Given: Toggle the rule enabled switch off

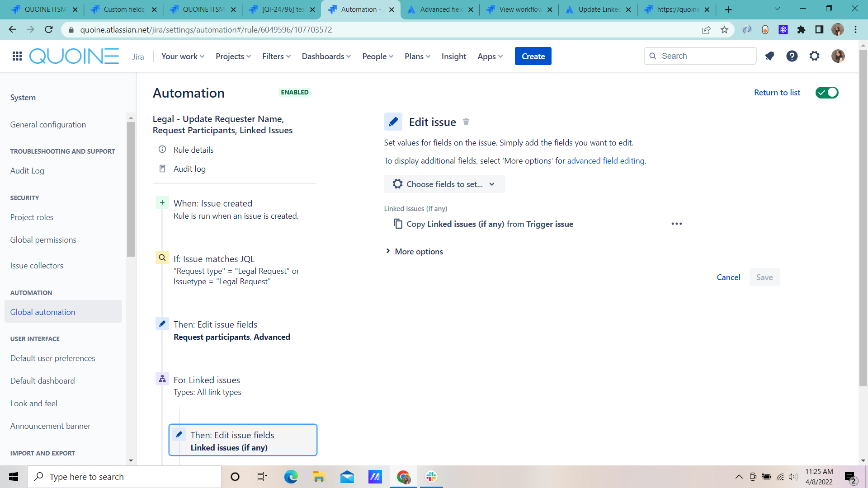Looking at the screenshot, I should (x=826, y=93).
